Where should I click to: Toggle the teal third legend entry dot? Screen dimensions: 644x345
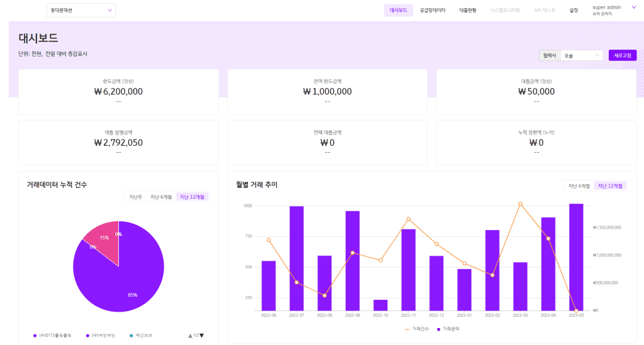(130, 336)
